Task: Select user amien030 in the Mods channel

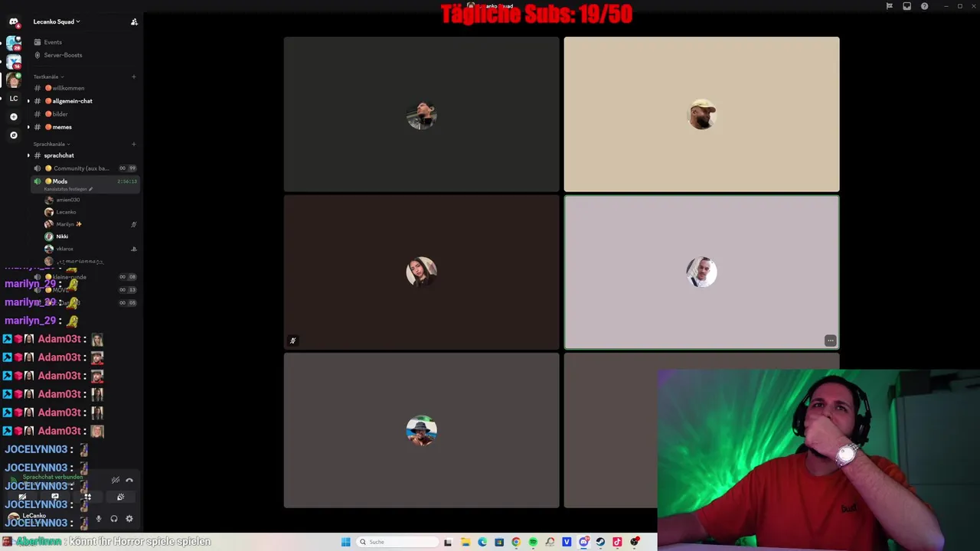Action: point(90,200)
